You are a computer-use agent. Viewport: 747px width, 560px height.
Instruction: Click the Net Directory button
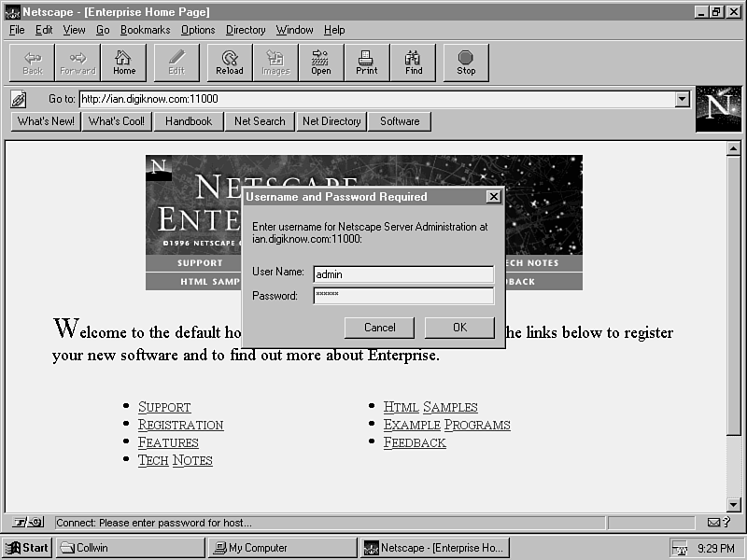click(x=331, y=121)
